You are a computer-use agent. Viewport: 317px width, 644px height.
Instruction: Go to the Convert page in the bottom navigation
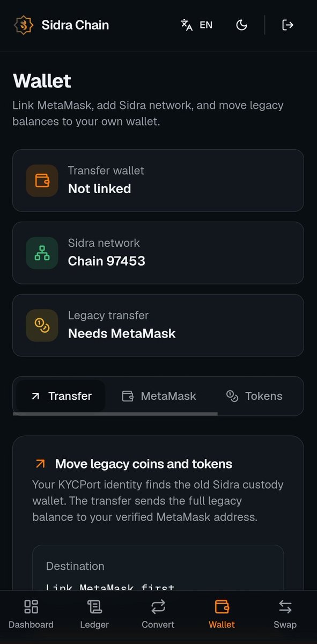158,614
